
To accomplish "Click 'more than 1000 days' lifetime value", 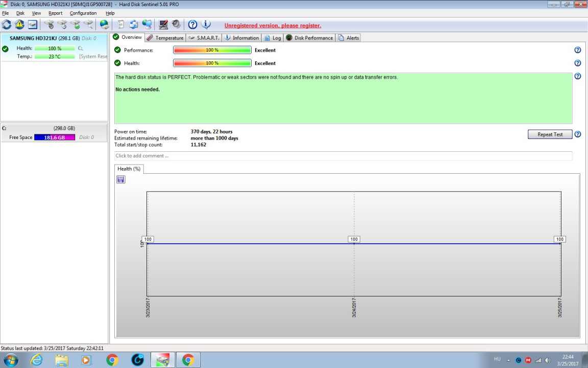I will [214, 138].
